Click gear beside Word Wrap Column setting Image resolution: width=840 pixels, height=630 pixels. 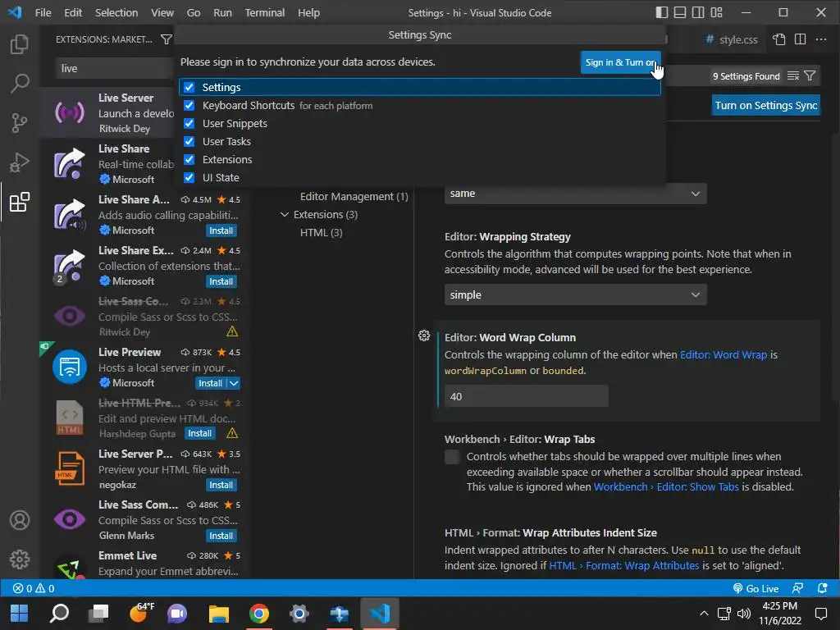424,336
